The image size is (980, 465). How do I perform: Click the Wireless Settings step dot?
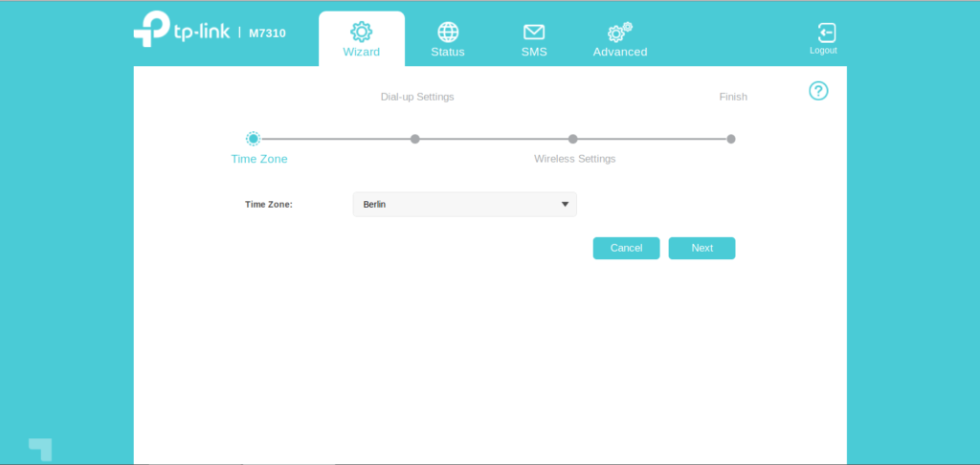point(572,139)
